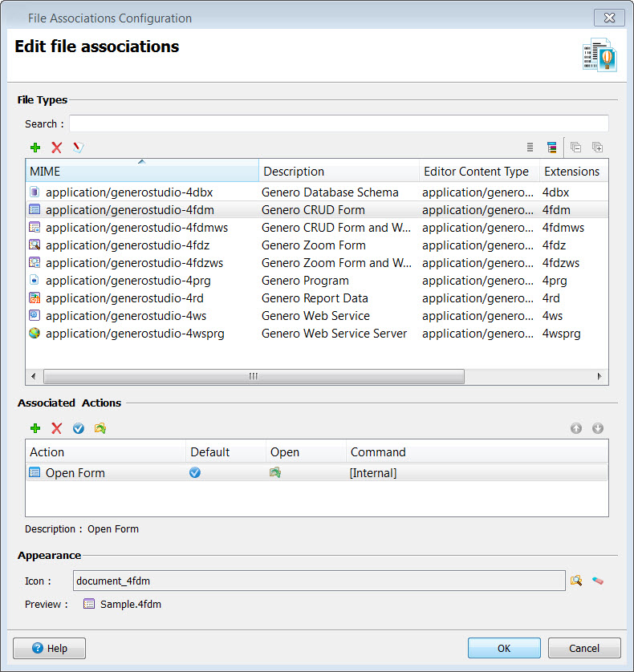Click the 4wsprg extension cell
This screenshot has width=634, height=672.
pyautogui.click(x=562, y=334)
